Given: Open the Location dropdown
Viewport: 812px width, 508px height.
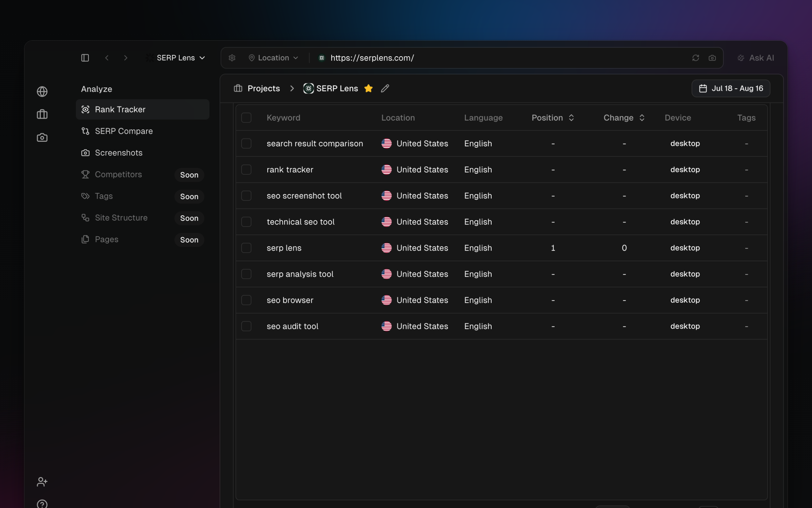Looking at the screenshot, I should [x=273, y=58].
